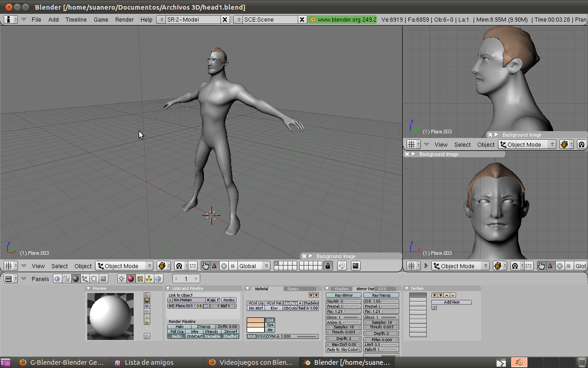Screen dimensions: 588x368
Task: Select the Lamp buttons sun icon
Action: [121, 279]
